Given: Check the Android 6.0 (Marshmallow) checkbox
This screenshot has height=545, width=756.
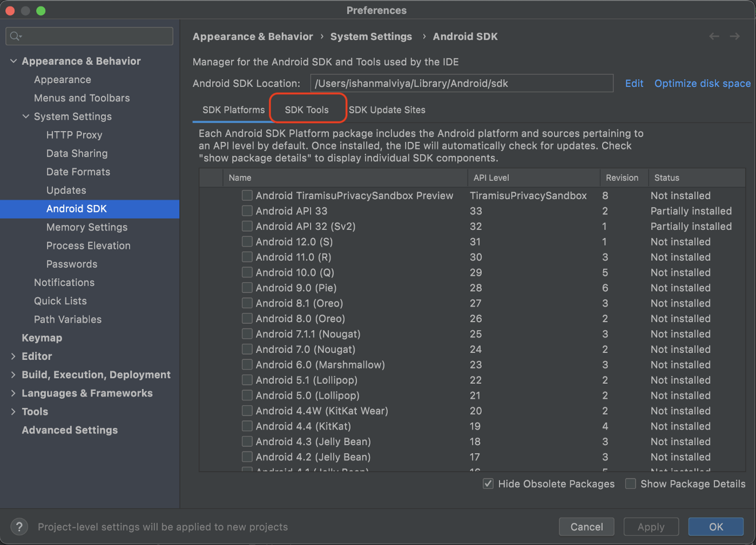Looking at the screenshot, I should pyautogui.click(x=247, y=364).
